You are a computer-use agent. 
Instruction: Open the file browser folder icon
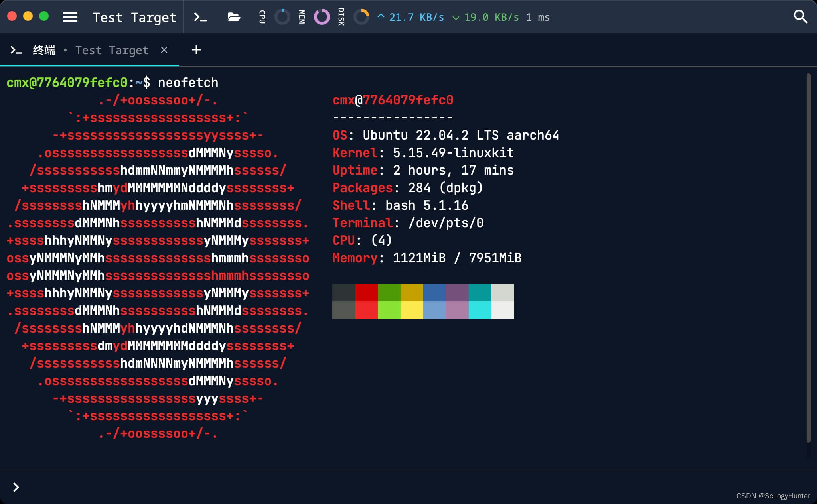(x=234, y=17)
